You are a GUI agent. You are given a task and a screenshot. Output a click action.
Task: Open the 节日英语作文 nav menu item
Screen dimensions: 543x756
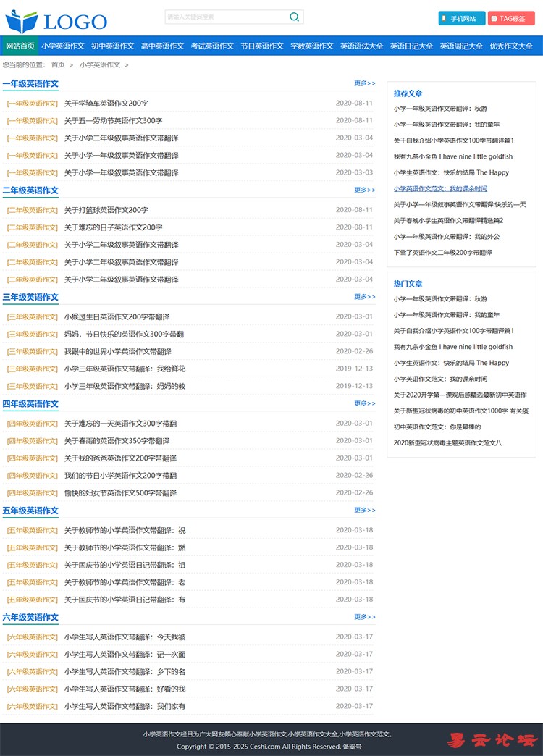(x=262, y=46)
